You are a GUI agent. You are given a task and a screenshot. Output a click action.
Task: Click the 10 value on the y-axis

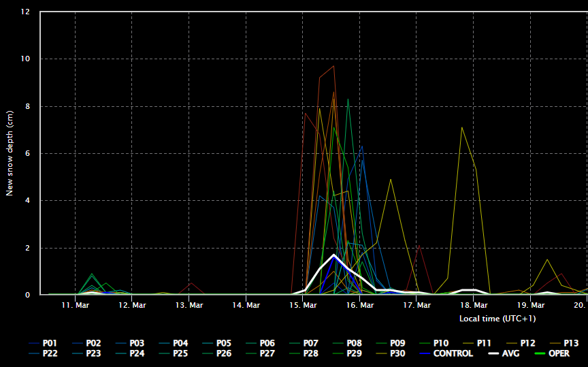[25, 59]
